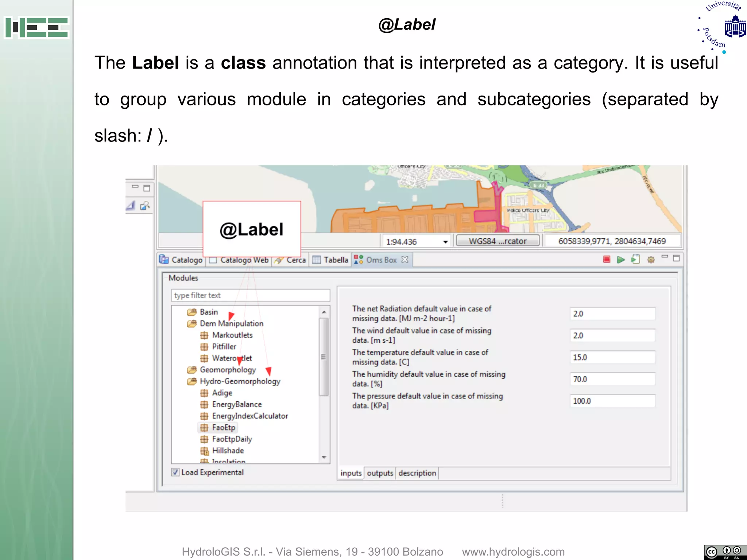Image resolution: width=747 pixels, height=560 pixels.
Task: Open the map scale 1:94.436 dropdown
Action: [x=445, y=242]
